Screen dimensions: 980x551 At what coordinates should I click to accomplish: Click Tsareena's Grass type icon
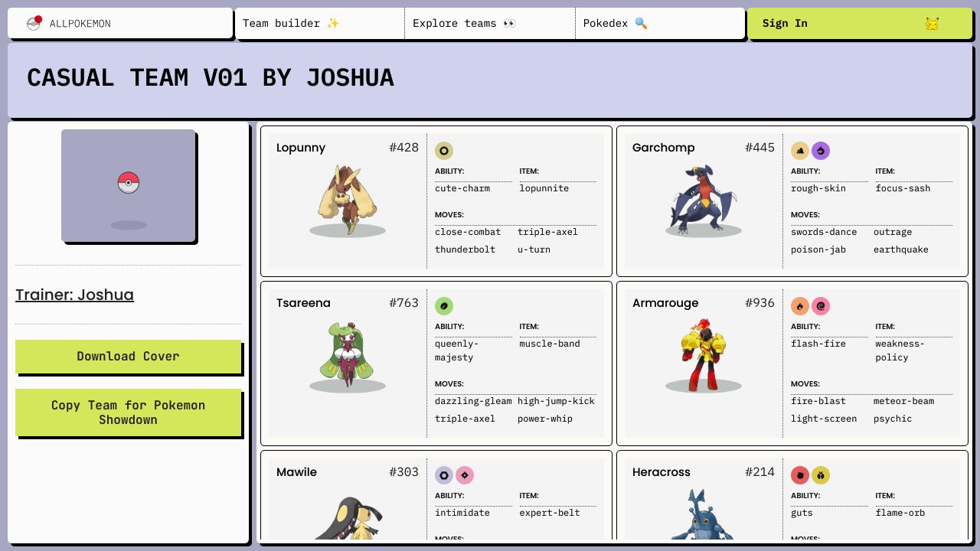tap(444, 306)
